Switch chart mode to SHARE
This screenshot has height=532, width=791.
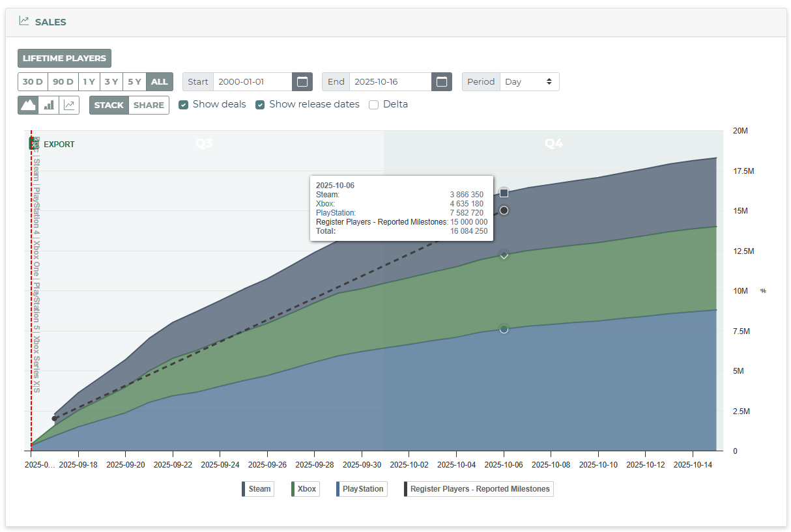click(149, 105)
